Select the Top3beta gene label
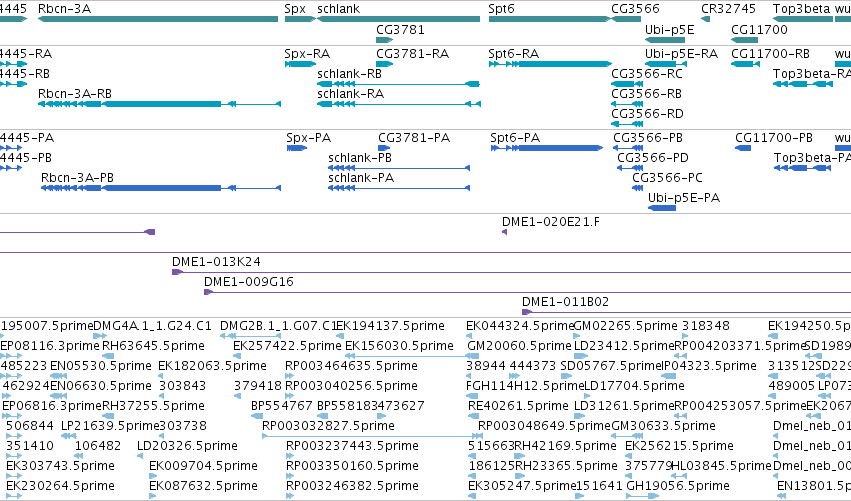This screenshot has width=851, height=501. (x=801, y=9)
